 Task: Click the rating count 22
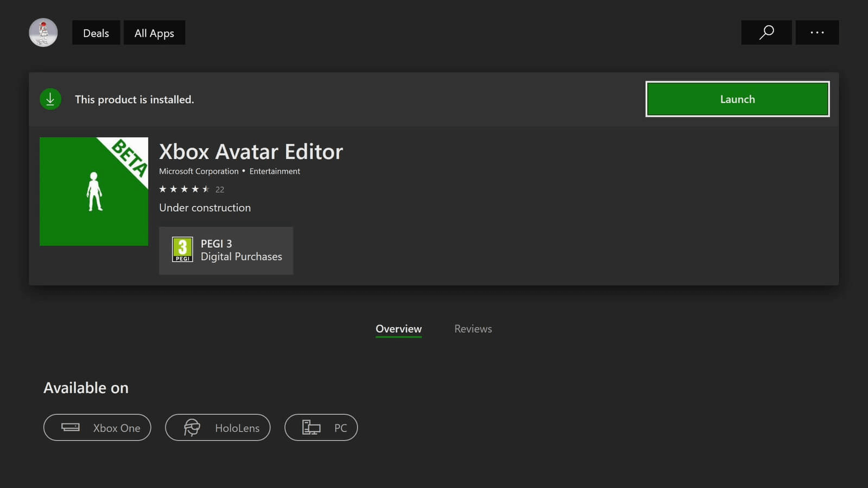220,189
